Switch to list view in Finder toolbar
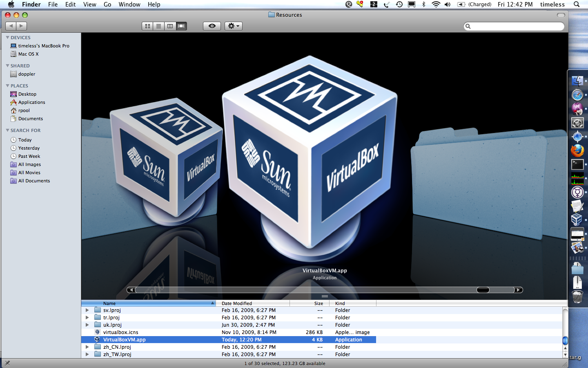The width and height of the screenshot is (588, 368). click(159, 26)
